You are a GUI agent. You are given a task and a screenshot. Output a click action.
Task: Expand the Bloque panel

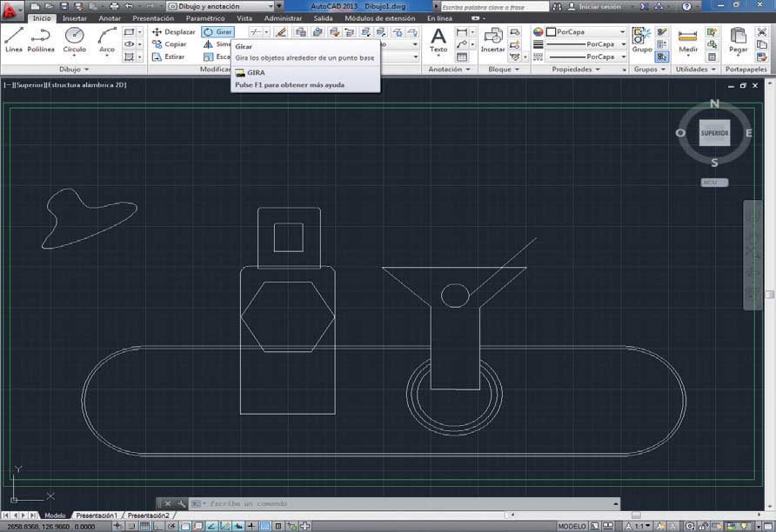coord(504,70)
